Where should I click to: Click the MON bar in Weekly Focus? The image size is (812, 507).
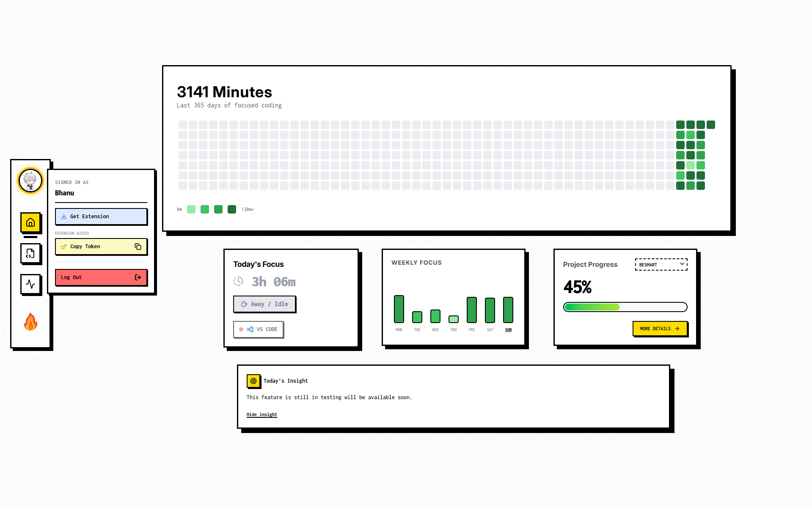pyautogui.click(x=399, y=309)
